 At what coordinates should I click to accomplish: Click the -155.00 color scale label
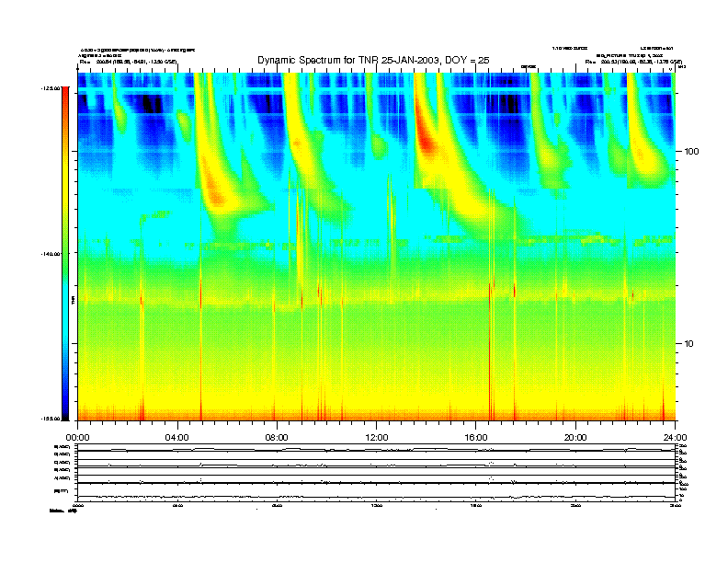[x=51, y=419]
